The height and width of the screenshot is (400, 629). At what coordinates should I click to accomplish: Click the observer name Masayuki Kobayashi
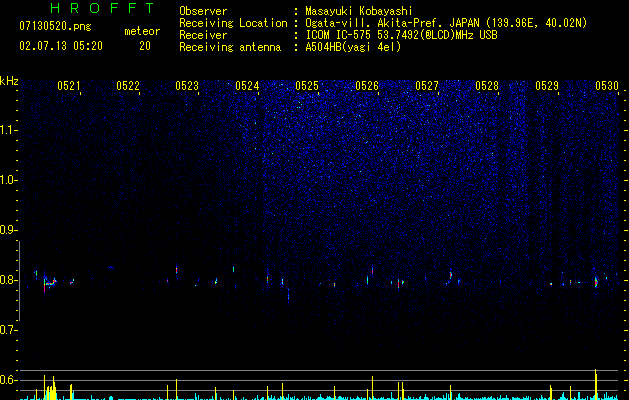(359, 11)
